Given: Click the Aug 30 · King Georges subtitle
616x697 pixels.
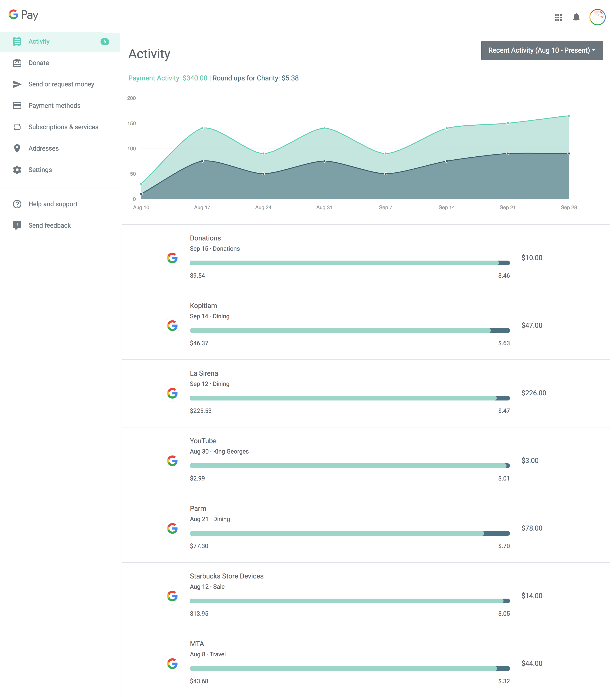Looking at the screenshot, I should [x=219, y=451].
